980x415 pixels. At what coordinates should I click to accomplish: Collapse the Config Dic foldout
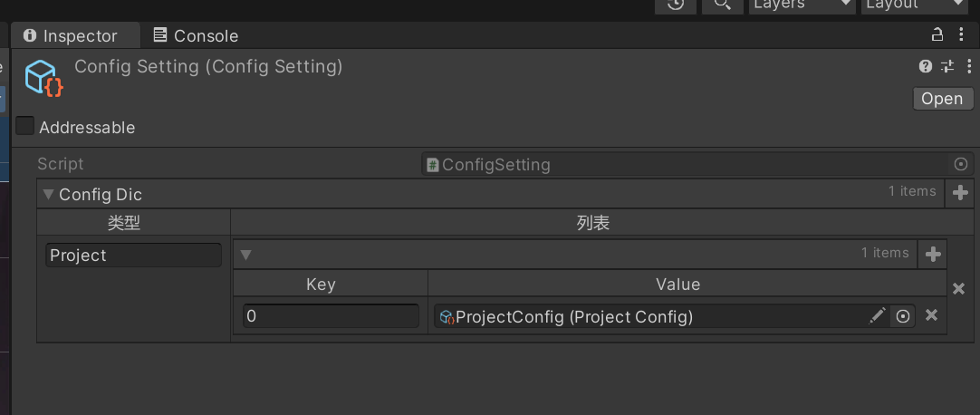(48, 195)
